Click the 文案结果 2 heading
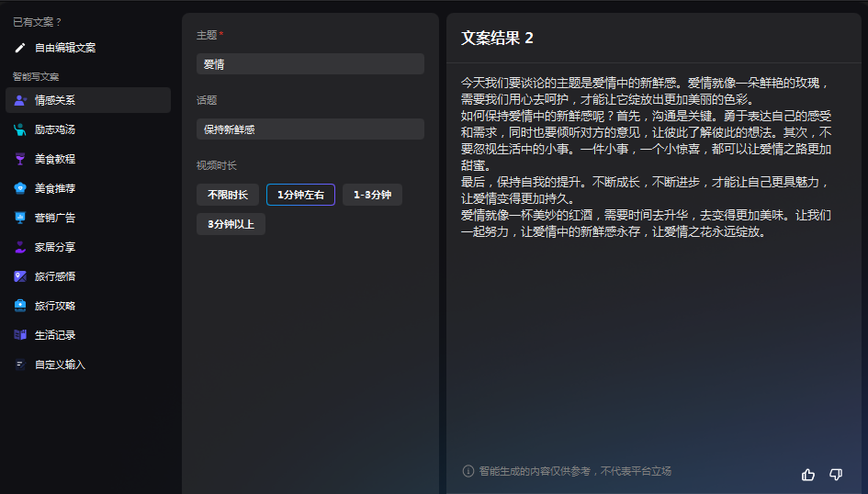The image size is (868, 494). coord(497,38)
